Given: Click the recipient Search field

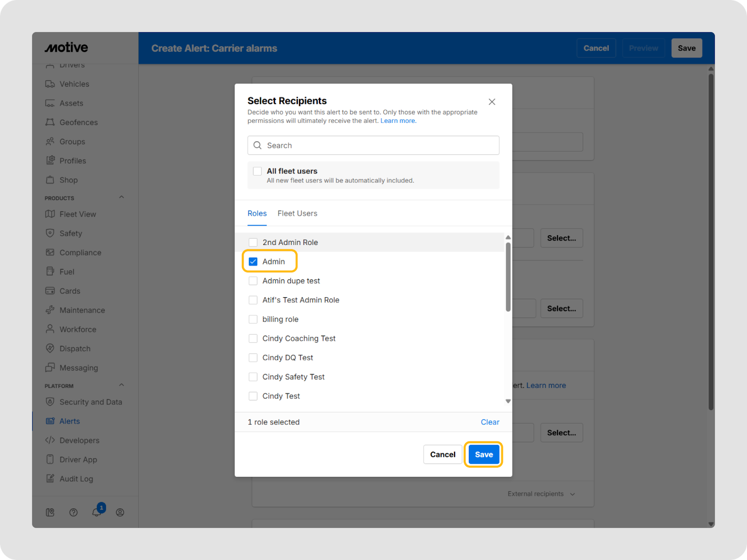Looking at the screenshot, I should click(x=373, y=146).
